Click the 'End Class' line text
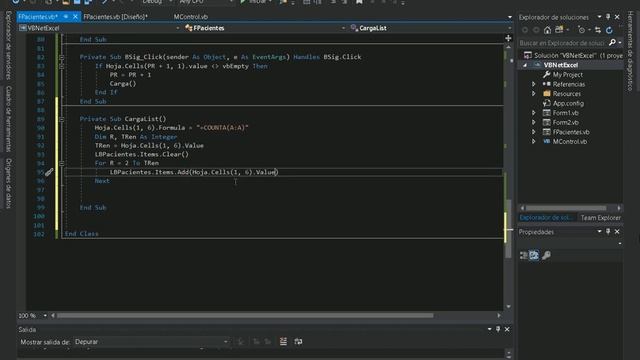Image resolution: width=640 pixels, height=360 pixels. pos(82,234)
